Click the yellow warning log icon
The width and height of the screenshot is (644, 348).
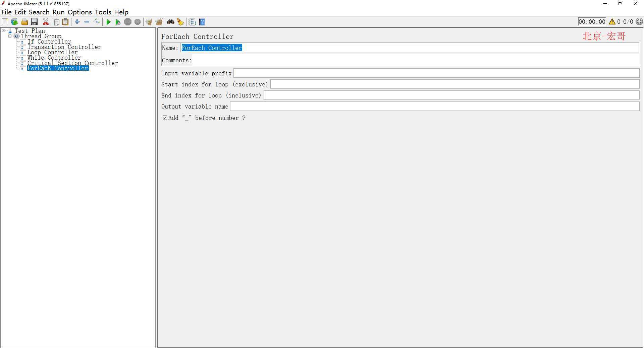coord(612,22)
